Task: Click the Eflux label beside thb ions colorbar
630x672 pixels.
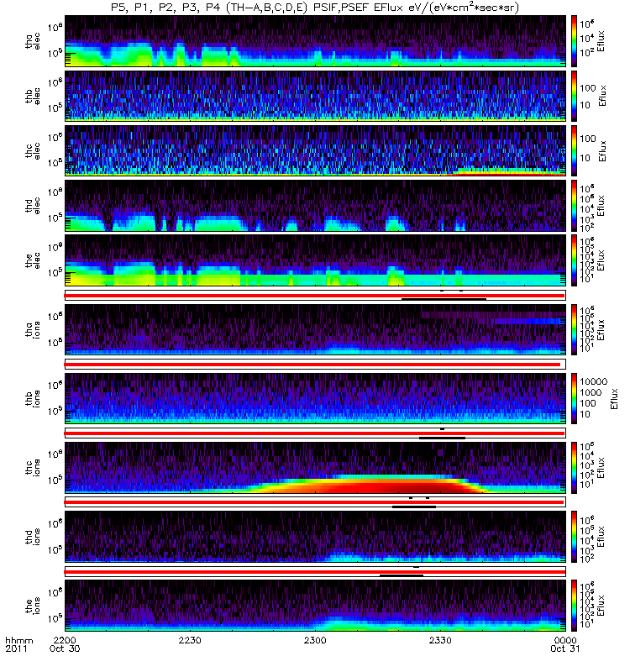Action: (x=614, y=398)
